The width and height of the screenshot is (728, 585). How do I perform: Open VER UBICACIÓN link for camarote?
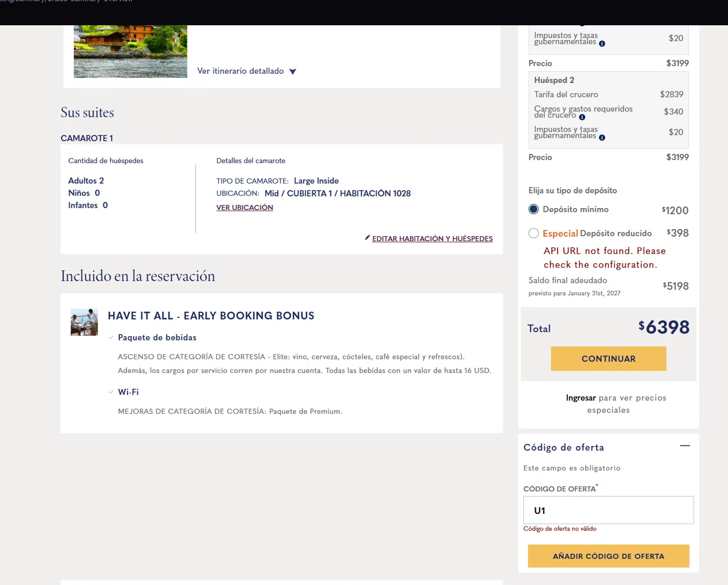pyautogui.click(x=245, y=208)
